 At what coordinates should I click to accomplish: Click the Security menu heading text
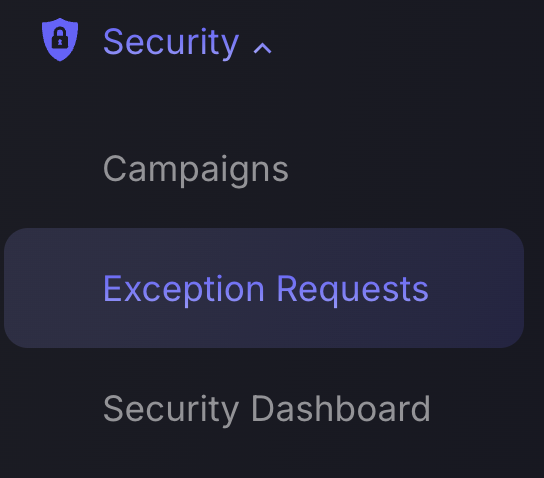click(x=171, y=43)
